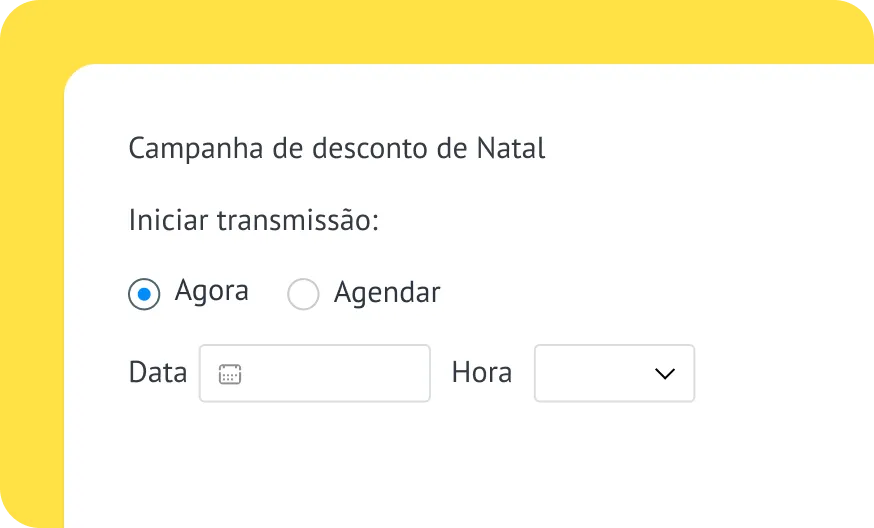This screenshot has width=874, height=528.
Task: Select the Agora radio button
Action: coord(144,294)
